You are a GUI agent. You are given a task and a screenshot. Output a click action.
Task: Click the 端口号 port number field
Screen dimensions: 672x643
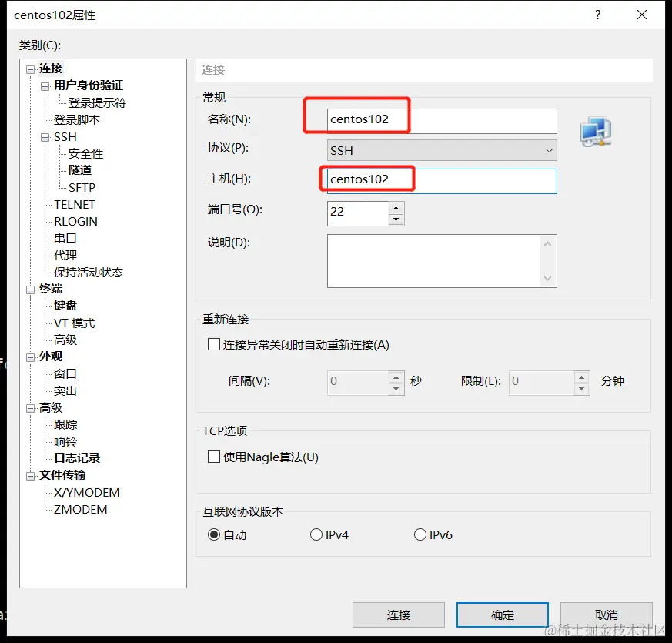358,213
